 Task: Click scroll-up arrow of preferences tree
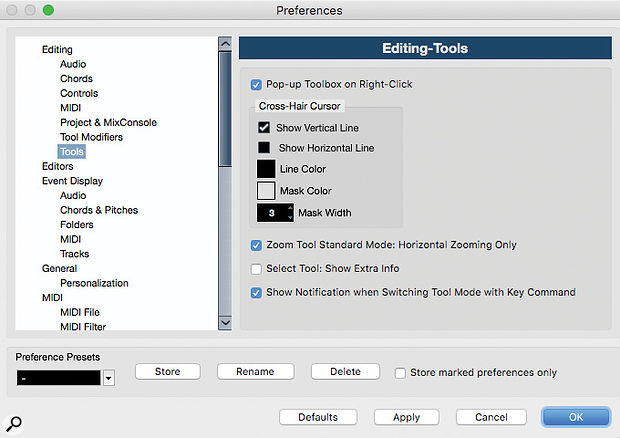pos(225,43)
